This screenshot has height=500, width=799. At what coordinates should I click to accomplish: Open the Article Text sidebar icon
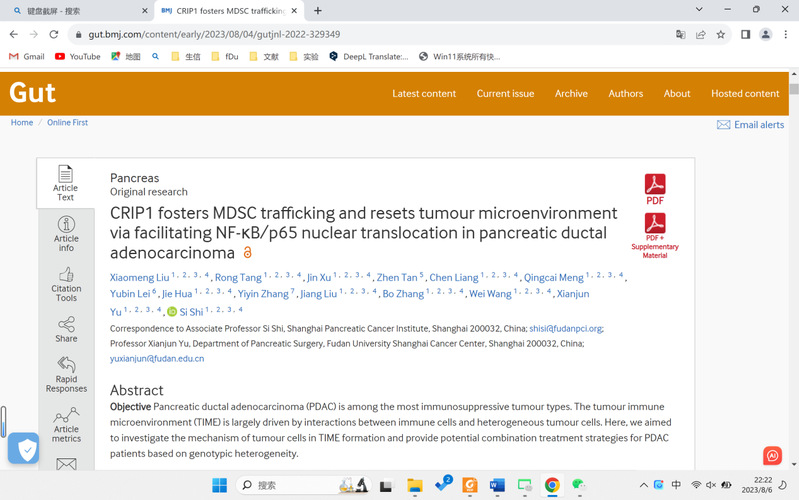click(65, 182)
